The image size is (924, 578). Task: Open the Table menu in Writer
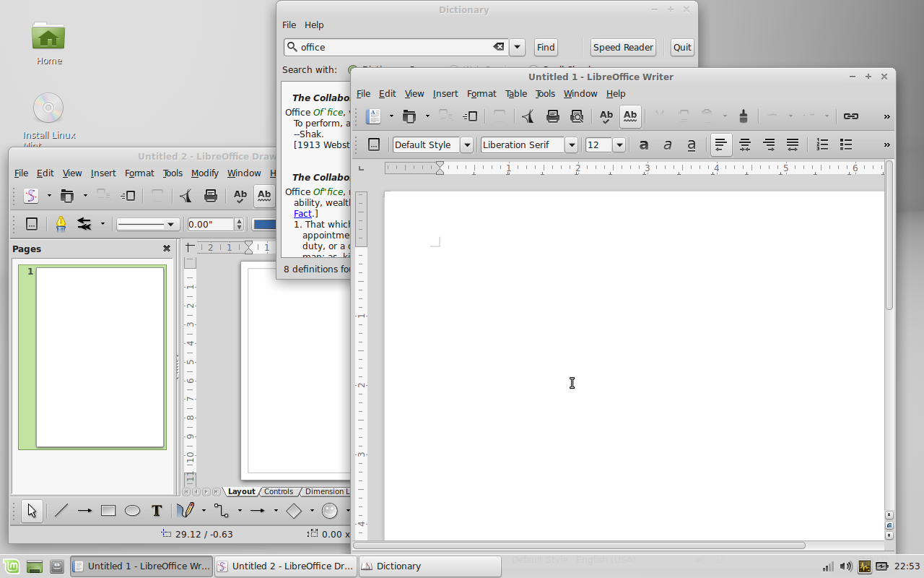coord(515,93)
